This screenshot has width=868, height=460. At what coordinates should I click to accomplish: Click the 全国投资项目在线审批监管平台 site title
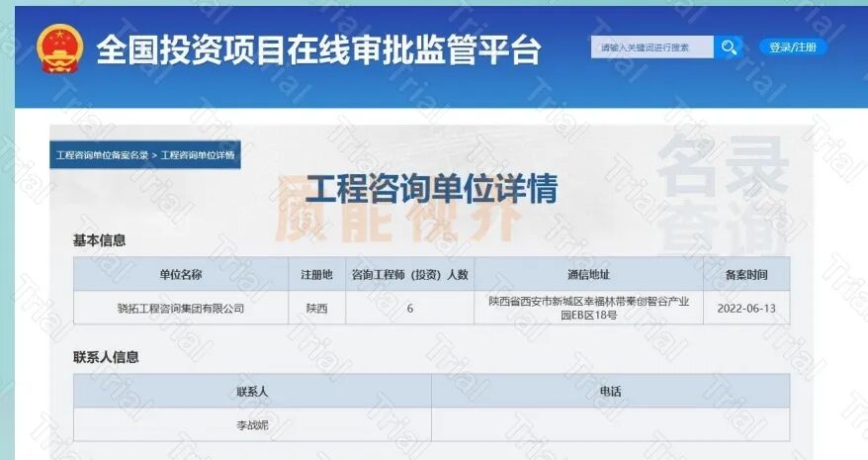coord(318,50)
